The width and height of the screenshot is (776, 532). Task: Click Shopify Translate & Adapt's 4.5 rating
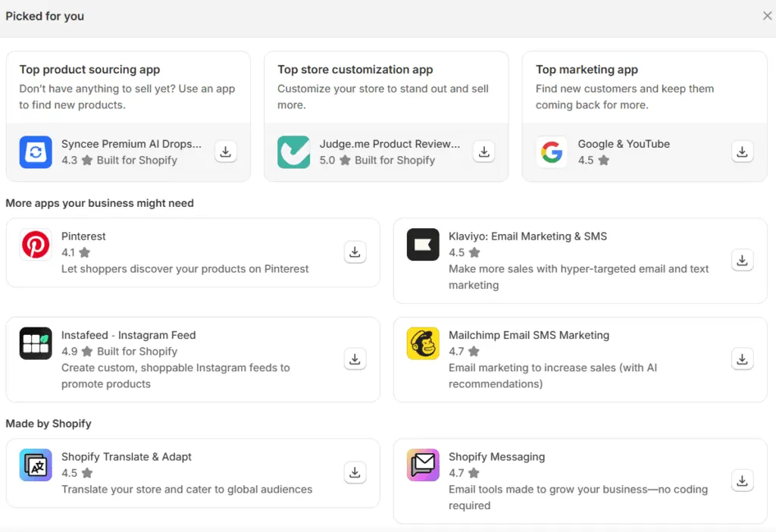pyautogui.click(x=77, y=473)
